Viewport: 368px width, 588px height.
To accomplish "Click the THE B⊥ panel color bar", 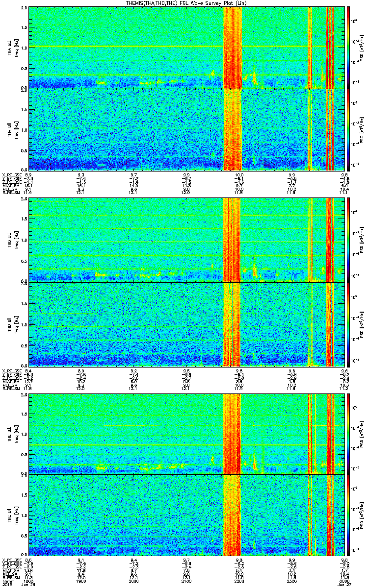I will 349,434.
